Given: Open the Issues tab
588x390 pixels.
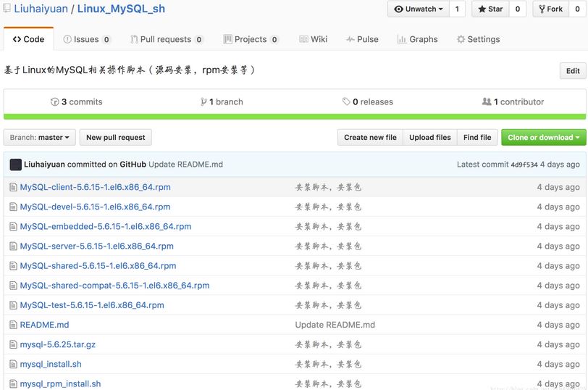Looking at the screenshot, I should [87, 39].
